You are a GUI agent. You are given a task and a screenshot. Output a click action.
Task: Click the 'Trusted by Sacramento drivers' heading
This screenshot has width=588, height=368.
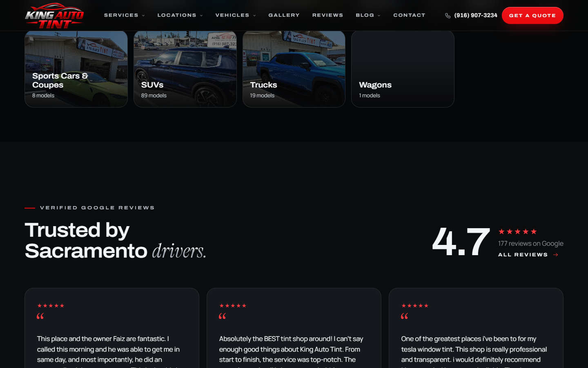pyautogui.click(x=116, y=240)
